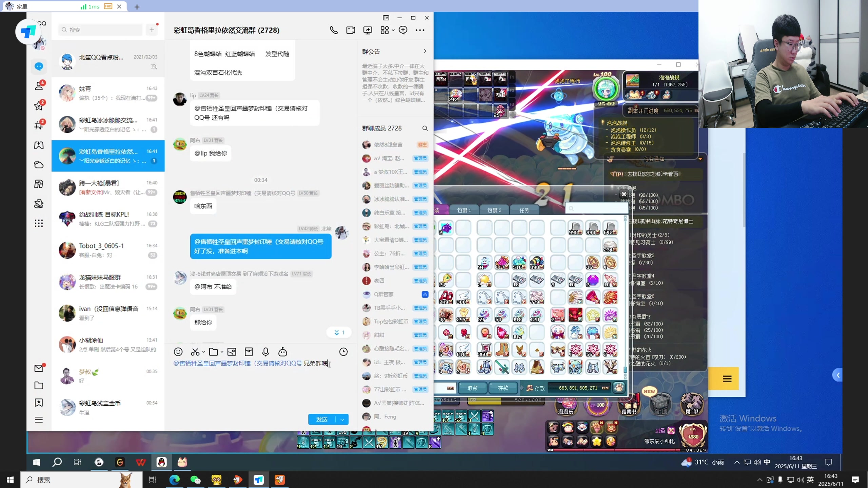Image resolution: width=868 pixels, height=488 pixels.
Task: Click the microphone voice message icon
Action: pyautogui.click(x=265, y=352)
